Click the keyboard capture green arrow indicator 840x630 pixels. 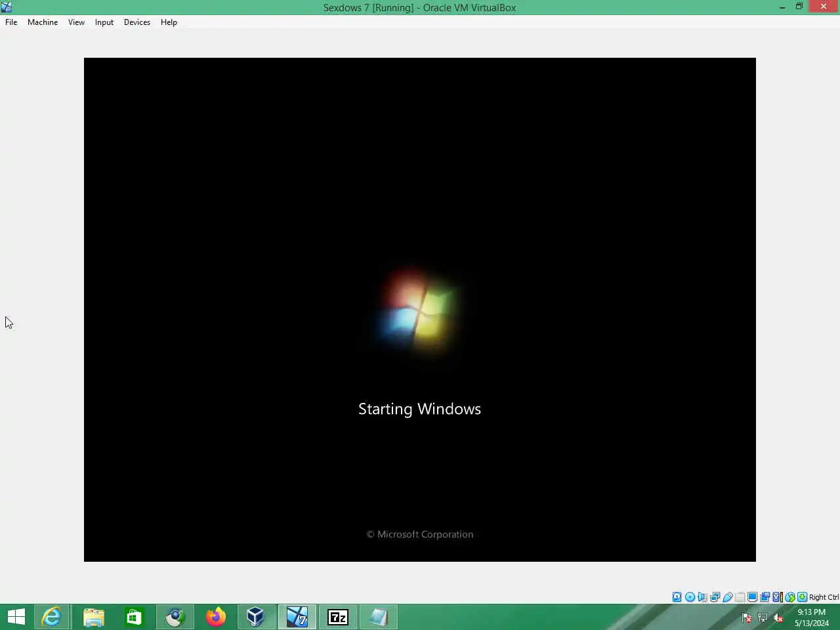click(802, 597)
